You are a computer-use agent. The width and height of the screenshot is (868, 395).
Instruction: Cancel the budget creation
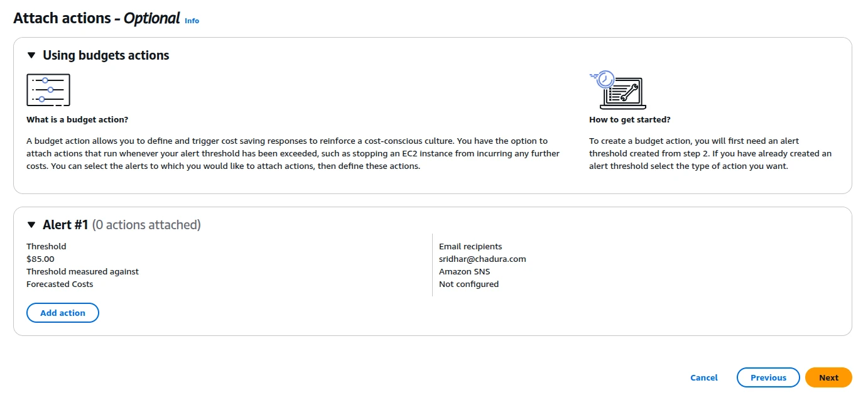(704, 377)
